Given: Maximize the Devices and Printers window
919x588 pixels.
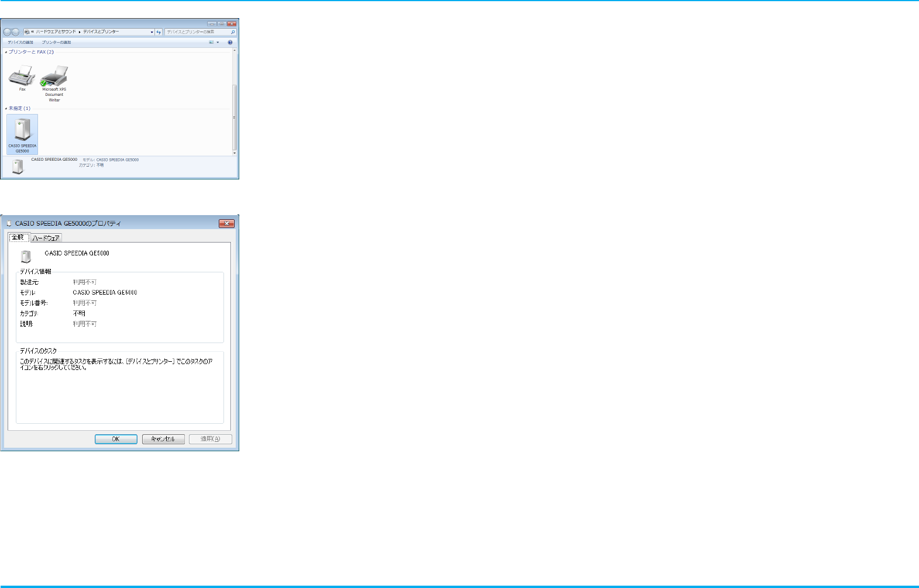Looking at the screenshot, I should (222, 23).
